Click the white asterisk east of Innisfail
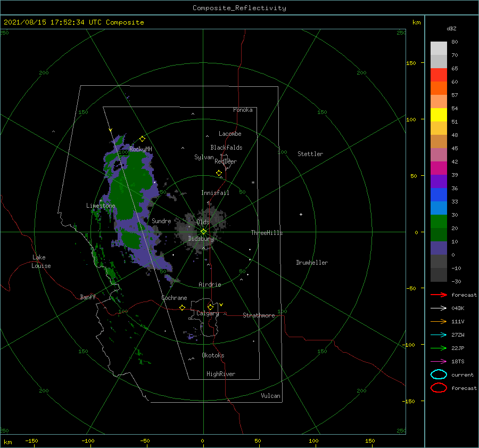This screenshot has width=479, height=448. (253, 183)
